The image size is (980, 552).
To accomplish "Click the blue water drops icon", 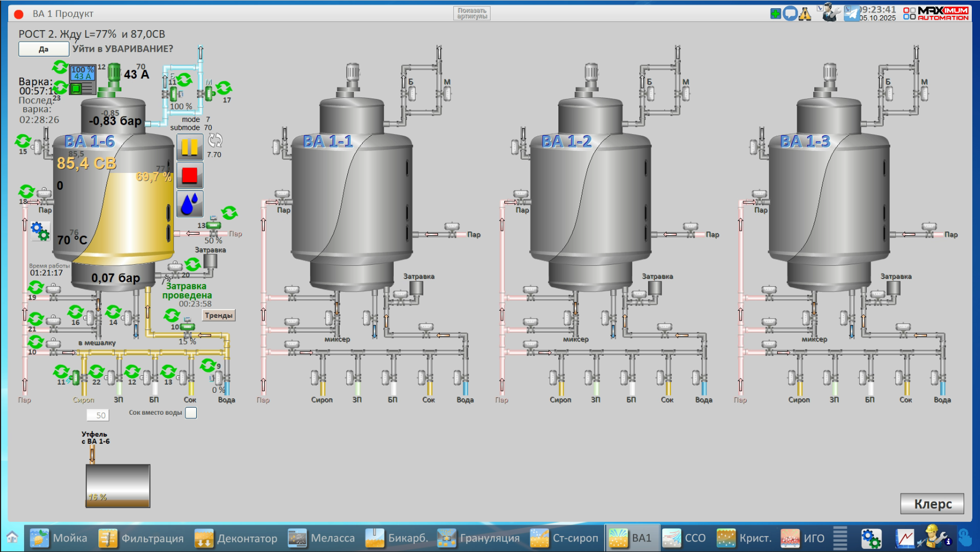I will point(190,204).
